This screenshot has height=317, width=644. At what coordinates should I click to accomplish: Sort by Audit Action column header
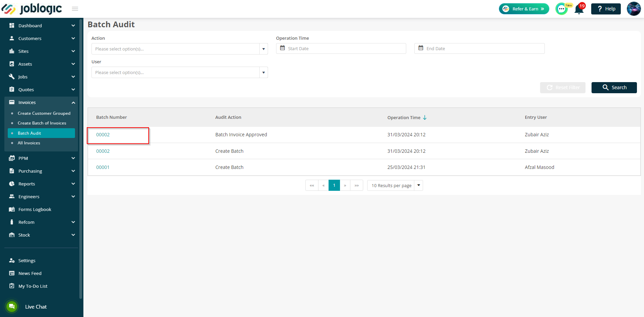point(228,117)
